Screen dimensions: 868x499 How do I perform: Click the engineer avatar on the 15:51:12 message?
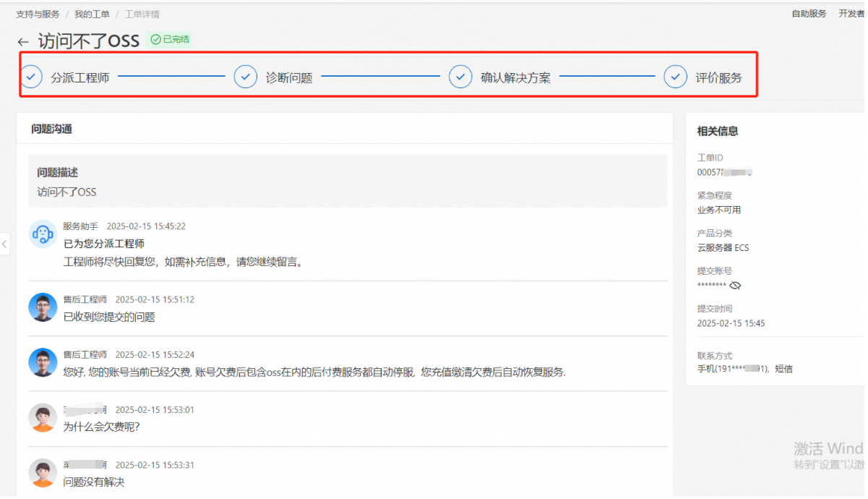(x=43, y=307)
